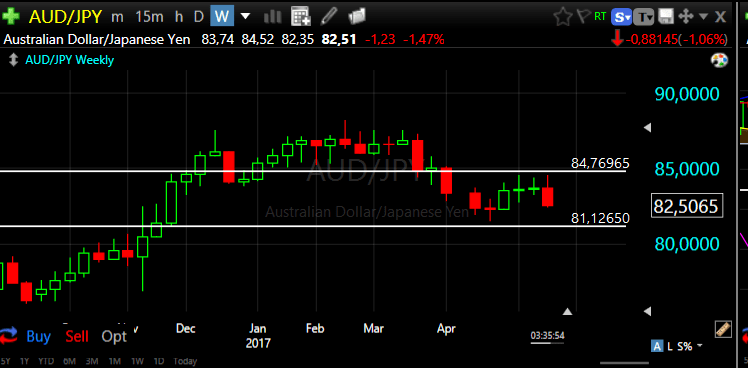Click the color palette icon
This screenshot has height=368, width=748.
pyautogui.click(x=719, y=61)
